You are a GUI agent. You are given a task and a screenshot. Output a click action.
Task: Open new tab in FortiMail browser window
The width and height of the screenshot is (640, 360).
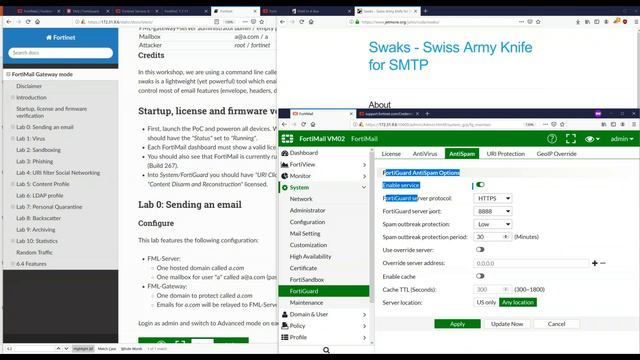(427, 114)
